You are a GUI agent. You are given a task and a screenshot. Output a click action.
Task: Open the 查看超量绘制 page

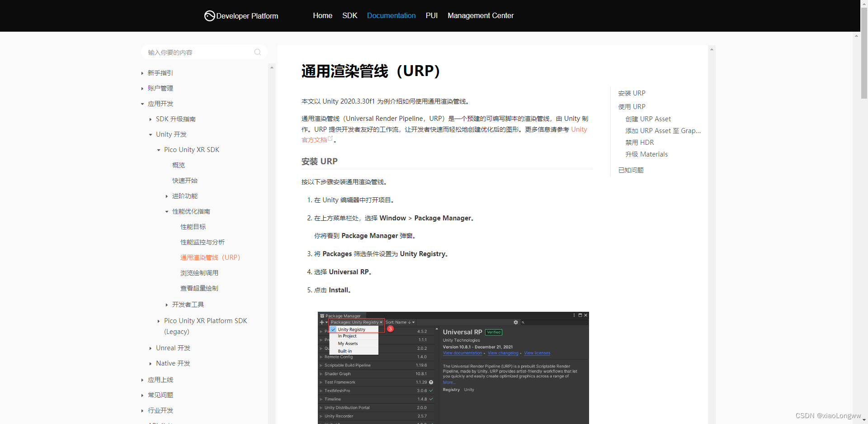pyautogui.click(x=199, y=288)
